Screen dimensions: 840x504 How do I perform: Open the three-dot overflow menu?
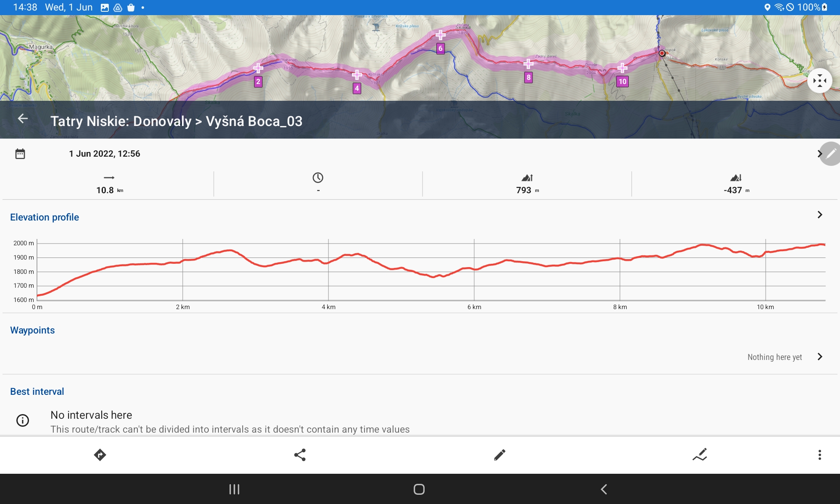point(819,455)
